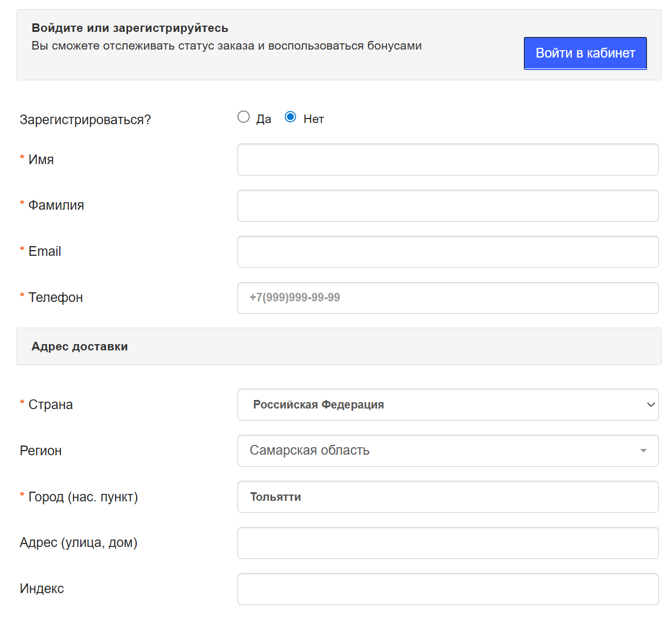
Task: Click the "Да" label text
Action: [x=264, y=119]
